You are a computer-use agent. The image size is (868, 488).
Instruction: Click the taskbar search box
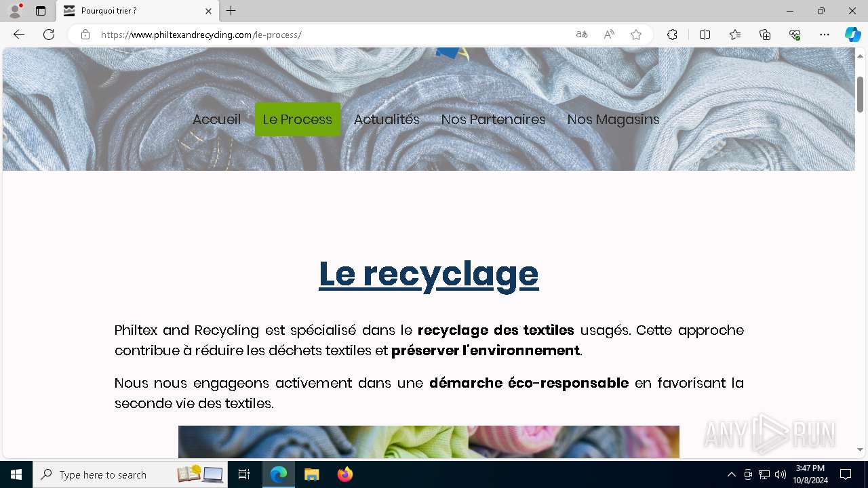(130, 474)
